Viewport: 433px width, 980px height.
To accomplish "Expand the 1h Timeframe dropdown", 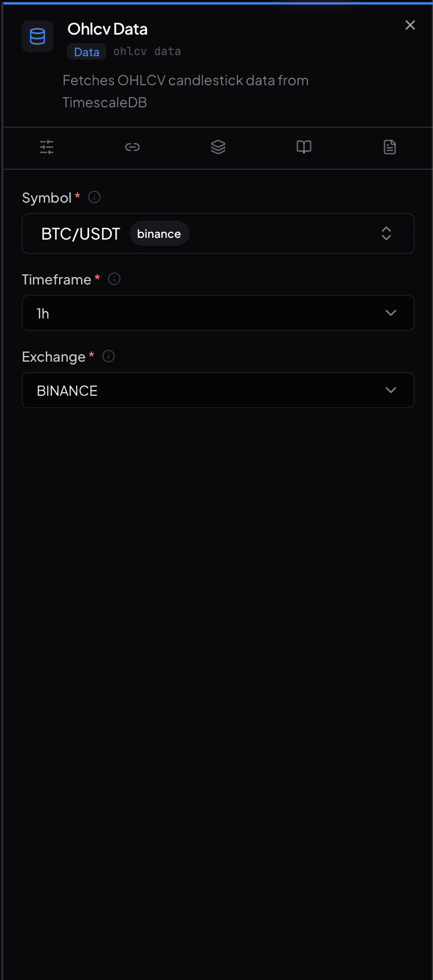I will [218, 313].
